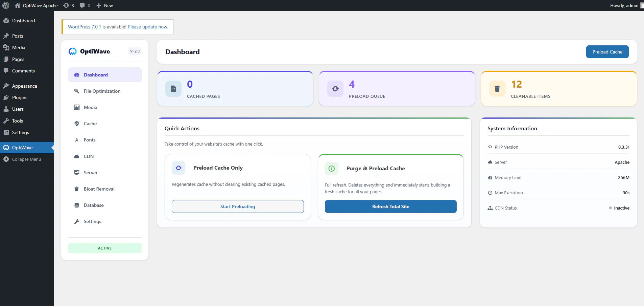
Task: Click the Cache icon in OptiWave menu
Action: point(77,124)
